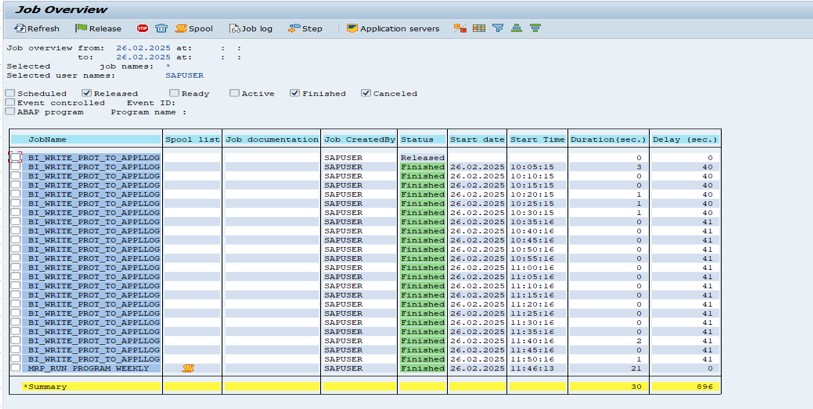Viewport: 813px width, 409px height.
Task: Click the red STOP cancel job icon
Action: (x=142, y=29)
